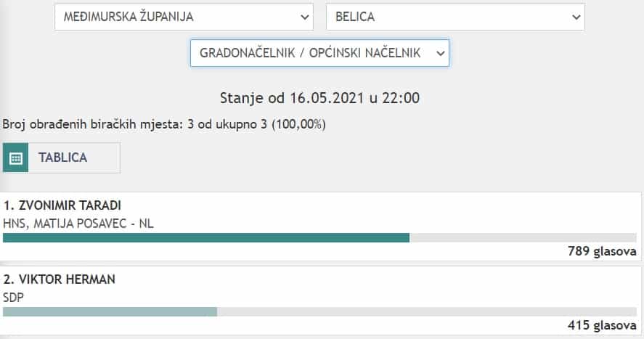The height and width of the screenshot is (339, 644).
Task: Click the table grid icon beside TABLICA
Action: [16, 158]
